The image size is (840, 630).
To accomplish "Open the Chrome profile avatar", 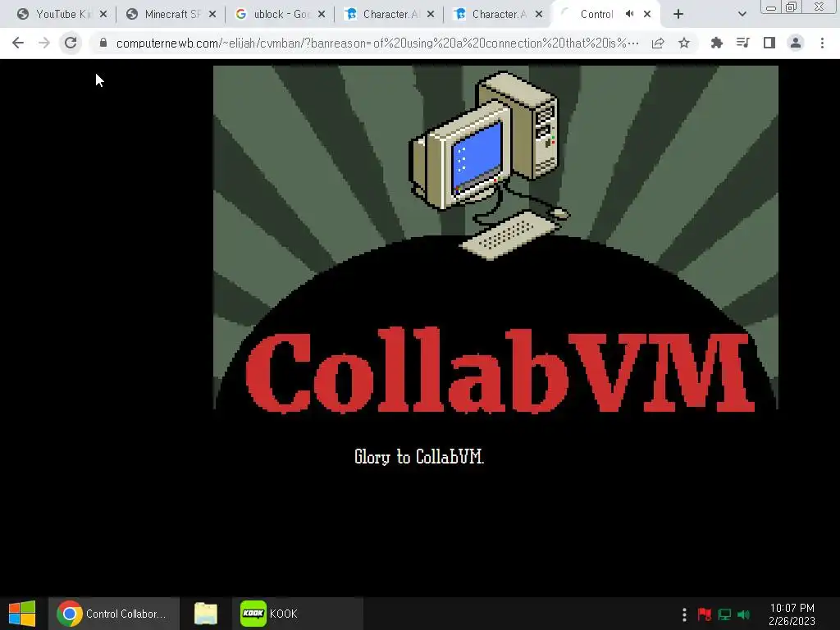I will pos(796,43).
